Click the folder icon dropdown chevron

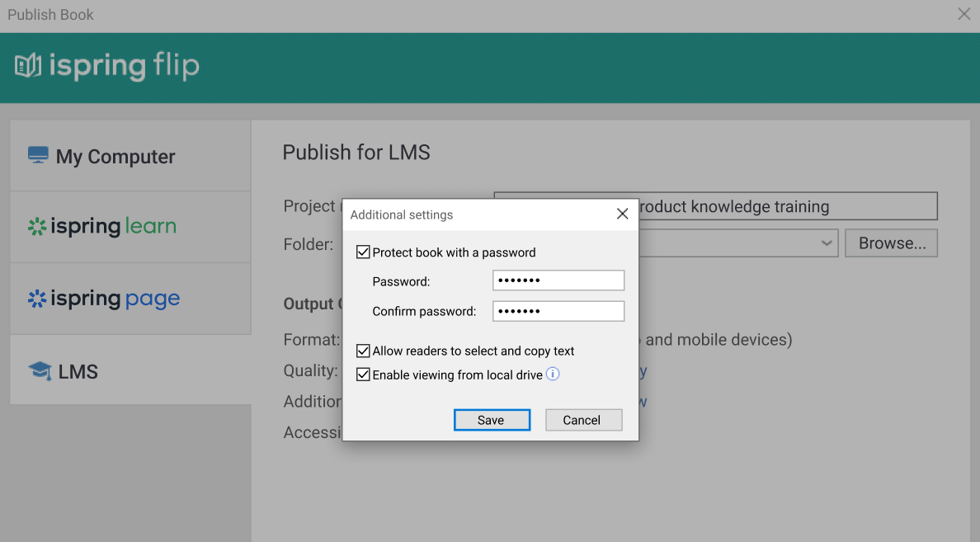pyautogui.click(x=826, y=243)
